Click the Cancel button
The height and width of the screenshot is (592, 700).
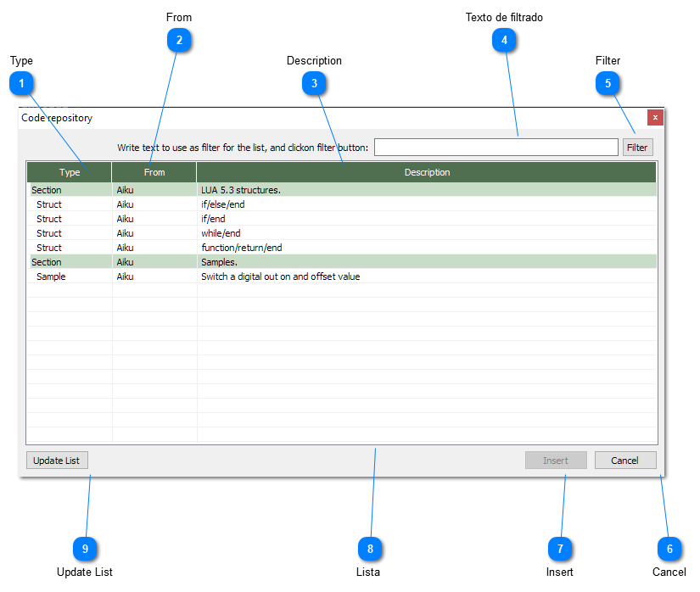[x=625, y=461]
